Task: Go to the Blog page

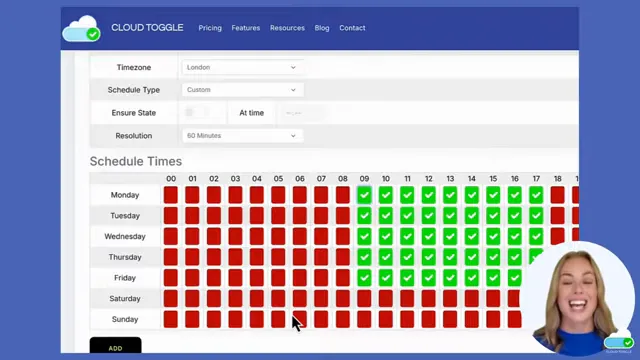Action: point(322,28)
